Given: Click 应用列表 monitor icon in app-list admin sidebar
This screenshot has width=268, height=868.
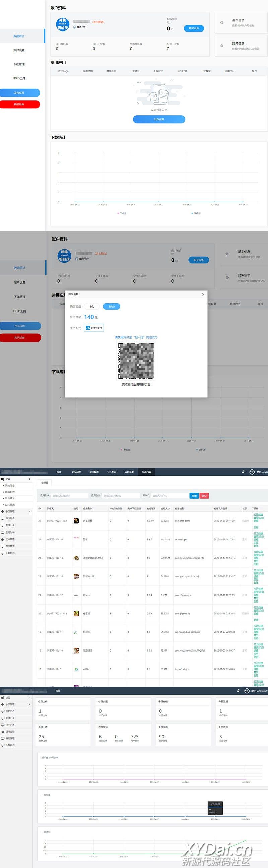Looking at the screenshot, I should point(3,533).
